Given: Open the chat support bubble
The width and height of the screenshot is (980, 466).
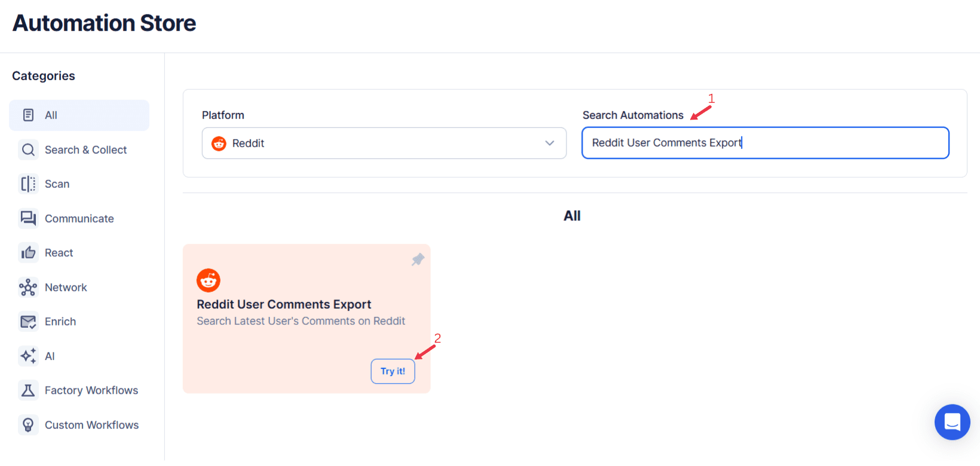Looking at the screenshot, I should tap(952, 422).
